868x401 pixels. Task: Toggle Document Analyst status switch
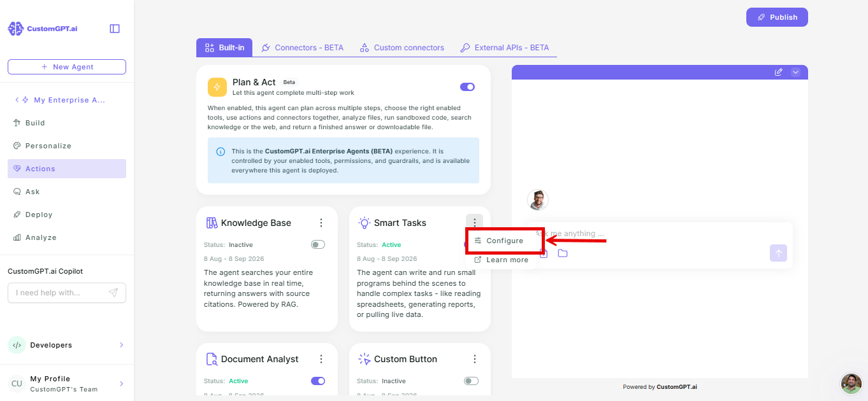pyautogui.click(x=318, y=381)
